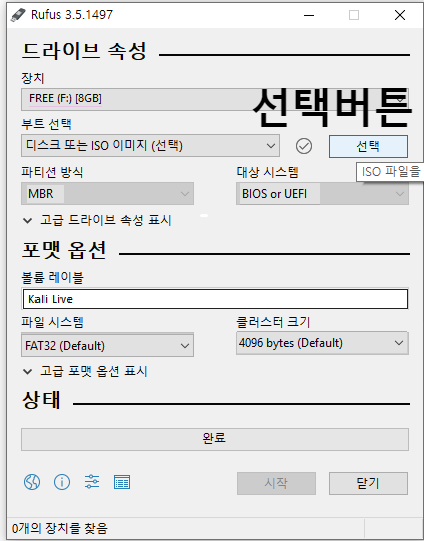424x541 pixels.
Task: Click the status bar text 0개의 장치를 찾음
Action: (60, 528)
